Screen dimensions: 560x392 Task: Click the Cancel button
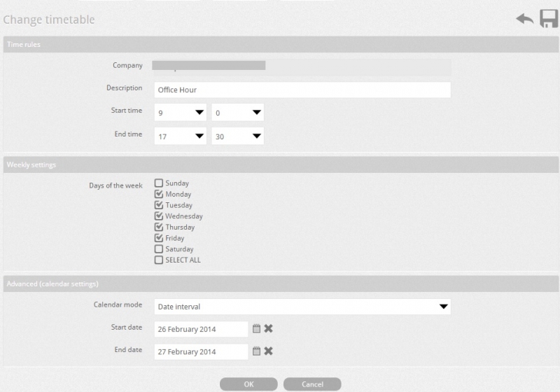312,384
